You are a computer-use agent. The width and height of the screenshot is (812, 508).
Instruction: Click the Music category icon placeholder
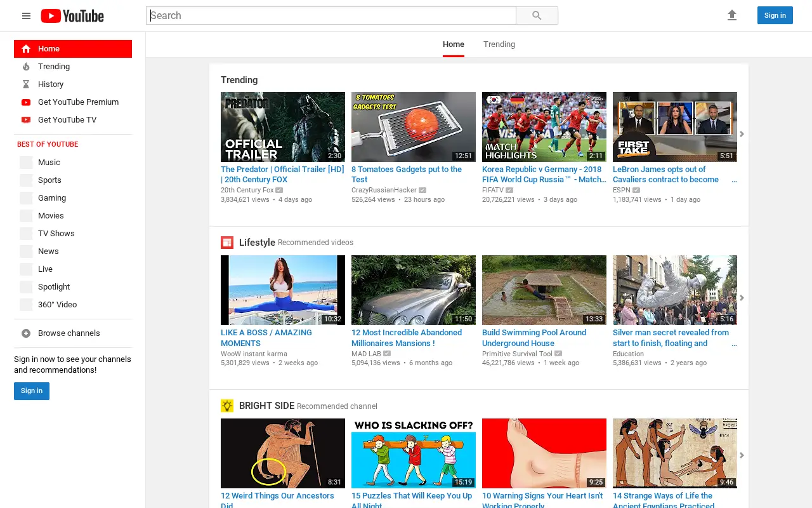tap(26, 163)
